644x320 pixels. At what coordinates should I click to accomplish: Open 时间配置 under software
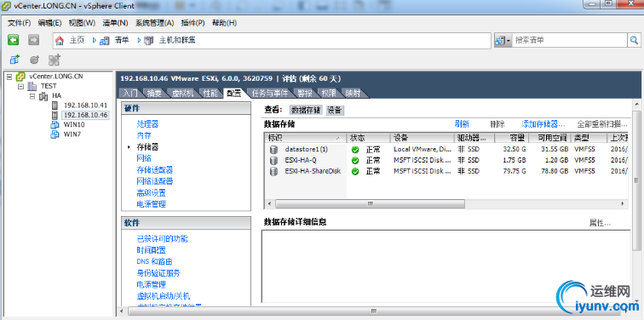(151, 250)
